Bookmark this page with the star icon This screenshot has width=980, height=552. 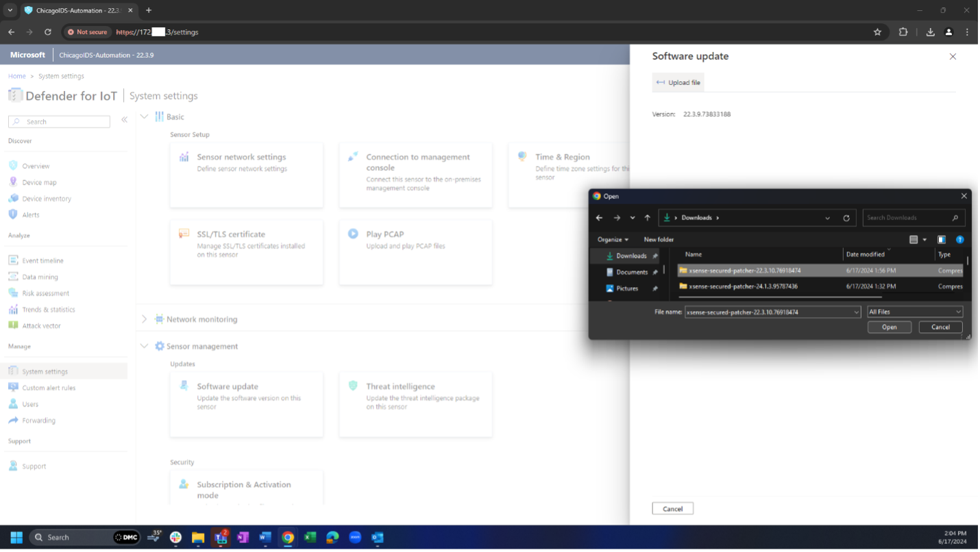tap(877, 32)
